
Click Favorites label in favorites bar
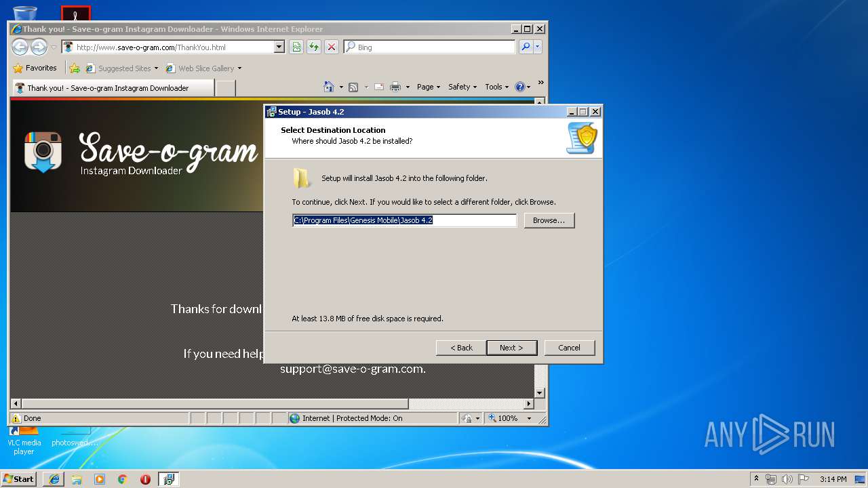click(41, 68)
